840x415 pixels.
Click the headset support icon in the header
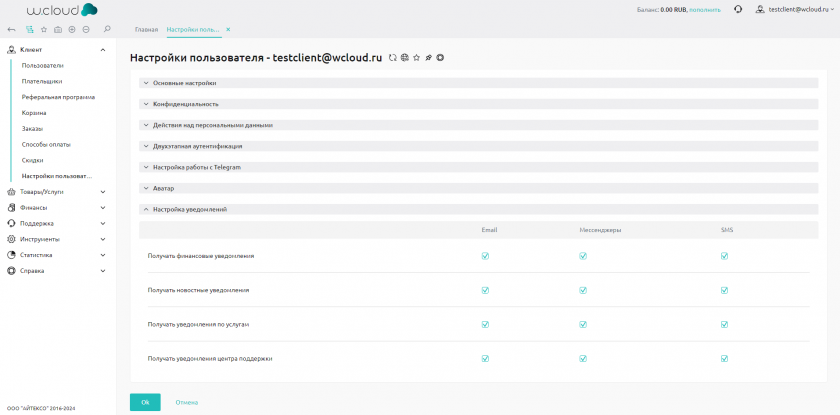click(x=738, y=9)
